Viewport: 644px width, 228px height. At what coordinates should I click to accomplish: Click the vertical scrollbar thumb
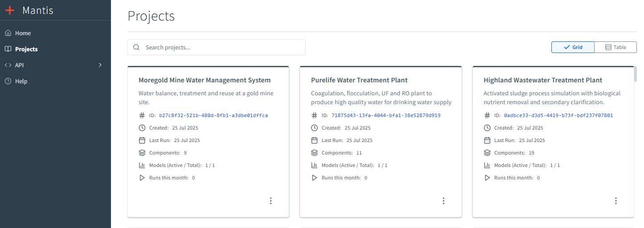tap(636, 74)
